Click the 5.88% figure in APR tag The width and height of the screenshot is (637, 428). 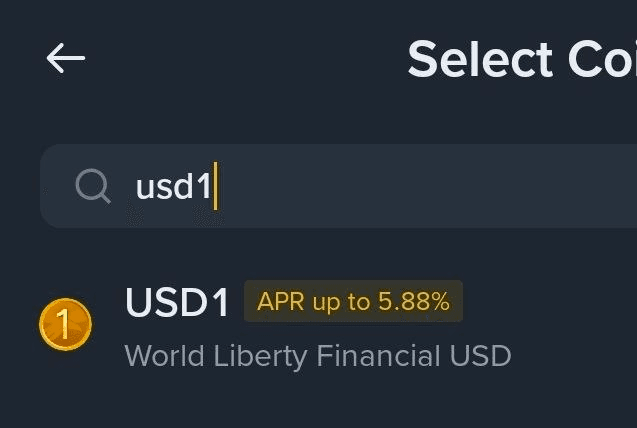click(411, 302)
